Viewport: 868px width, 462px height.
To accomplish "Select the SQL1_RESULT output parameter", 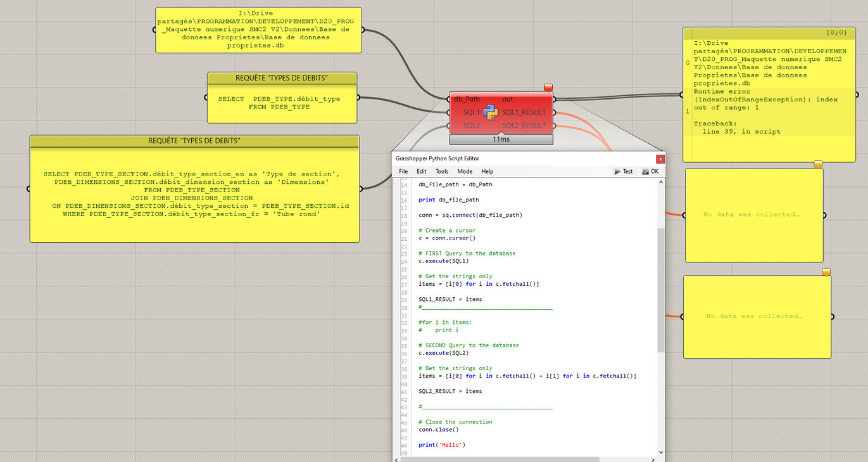I will tap(524, 112).
